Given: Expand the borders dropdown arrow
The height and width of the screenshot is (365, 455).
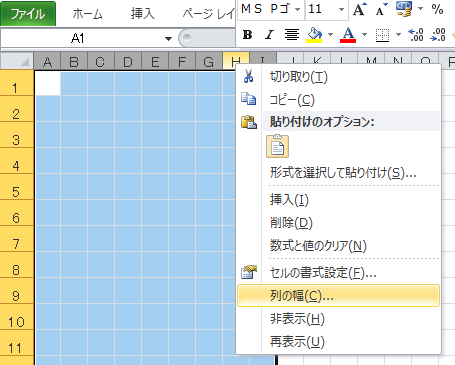Looking at the screenshot, I should point(398,35).
